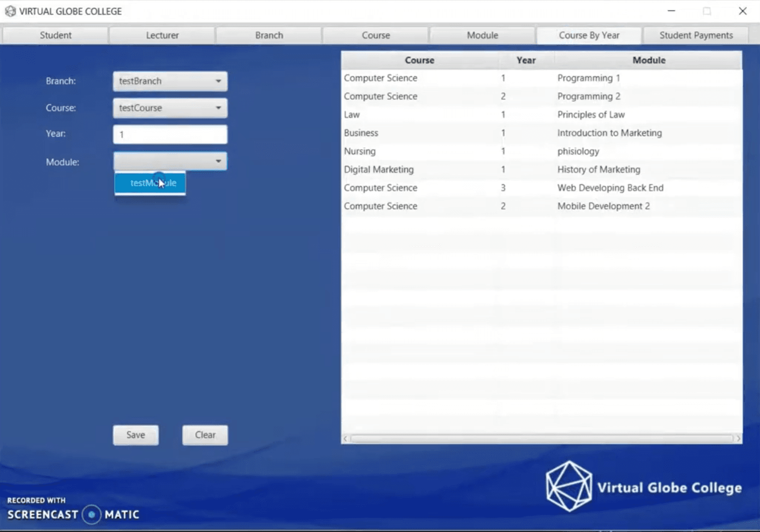Click inside the Year input field
This screenshot has width=760, height=532.
pos(170,134)
